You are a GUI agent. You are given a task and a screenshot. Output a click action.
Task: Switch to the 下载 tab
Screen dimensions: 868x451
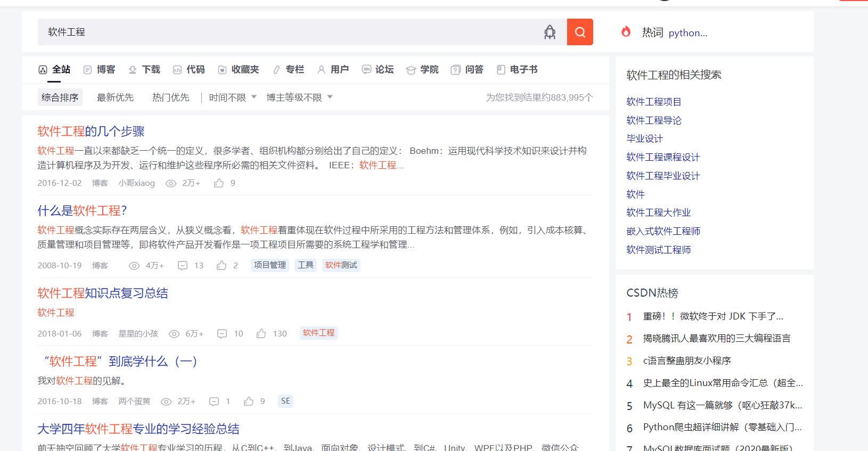click(x=144, y=70)
